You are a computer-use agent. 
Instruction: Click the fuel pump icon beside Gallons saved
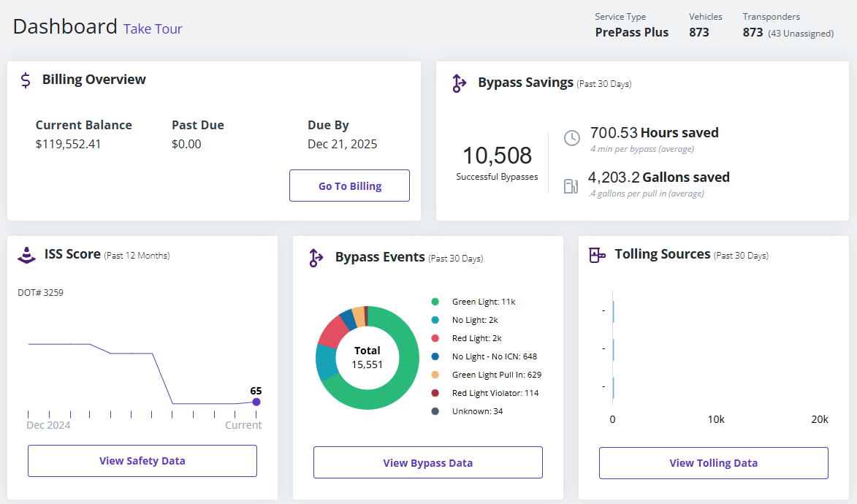coord(571,186)
